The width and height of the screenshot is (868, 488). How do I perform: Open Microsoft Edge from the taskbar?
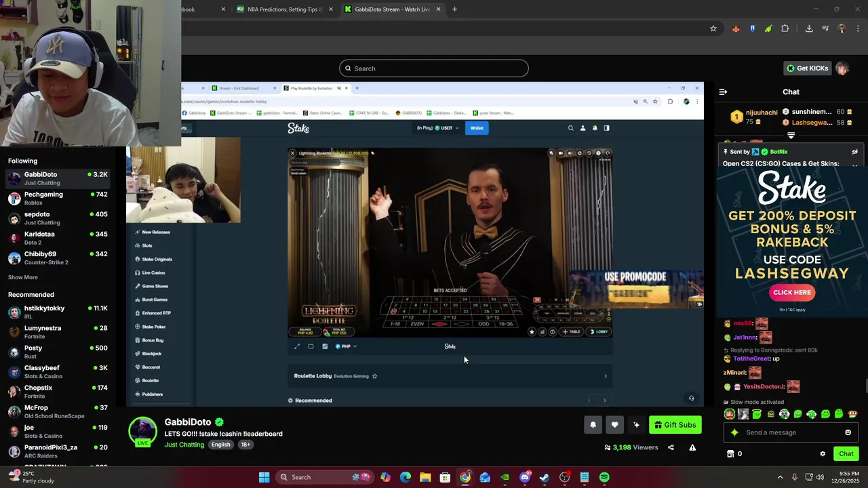[x=406, y=477]
